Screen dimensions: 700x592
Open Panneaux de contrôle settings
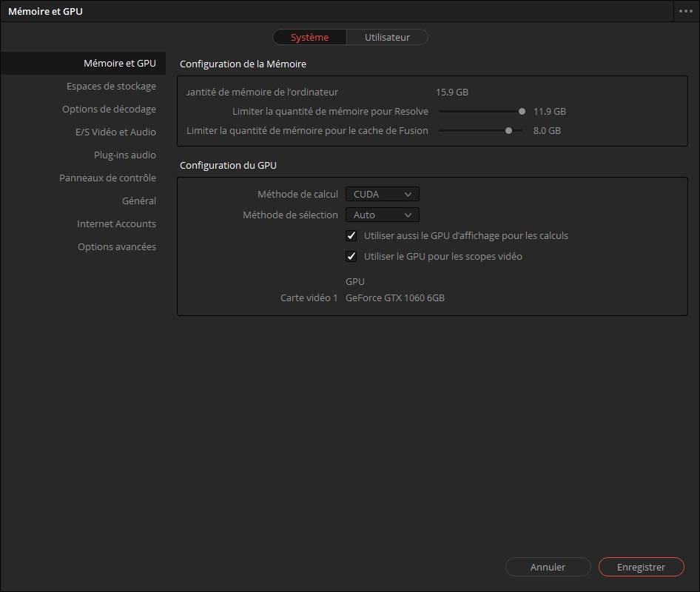107,178
